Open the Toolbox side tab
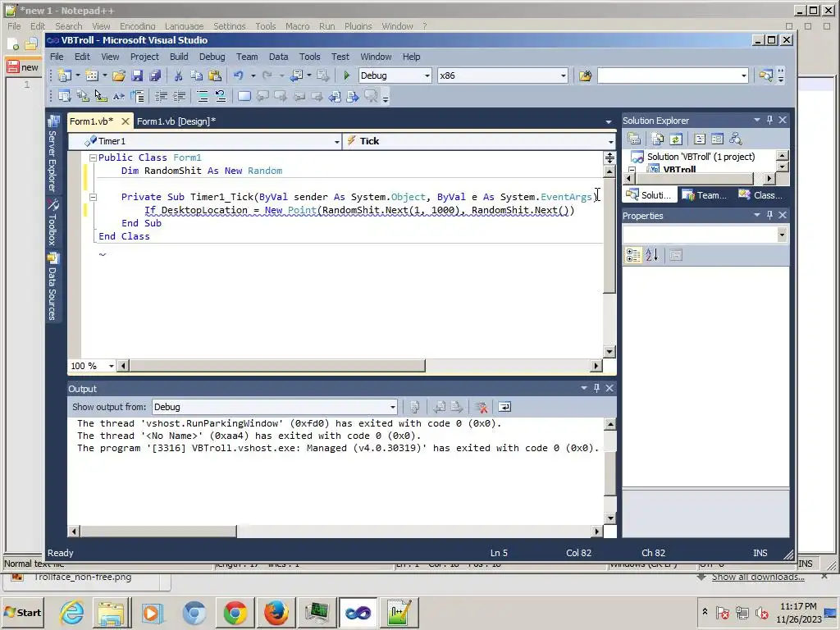 click(x=53, y=222)
